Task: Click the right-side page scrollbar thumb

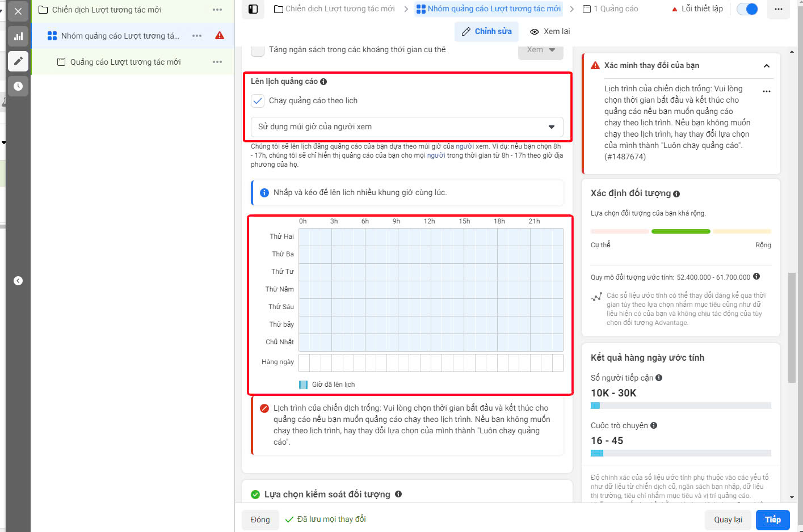Action: pos(792,328)
